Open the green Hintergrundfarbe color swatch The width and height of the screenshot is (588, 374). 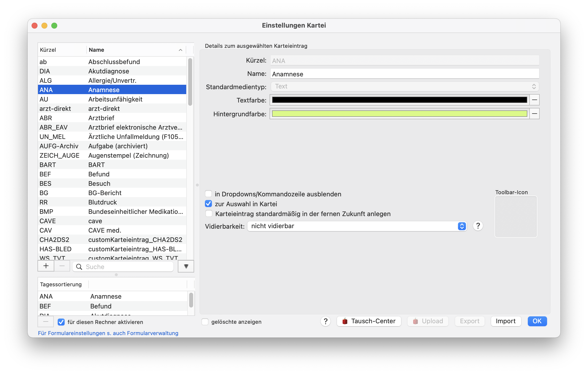click(x=399, y=114)
